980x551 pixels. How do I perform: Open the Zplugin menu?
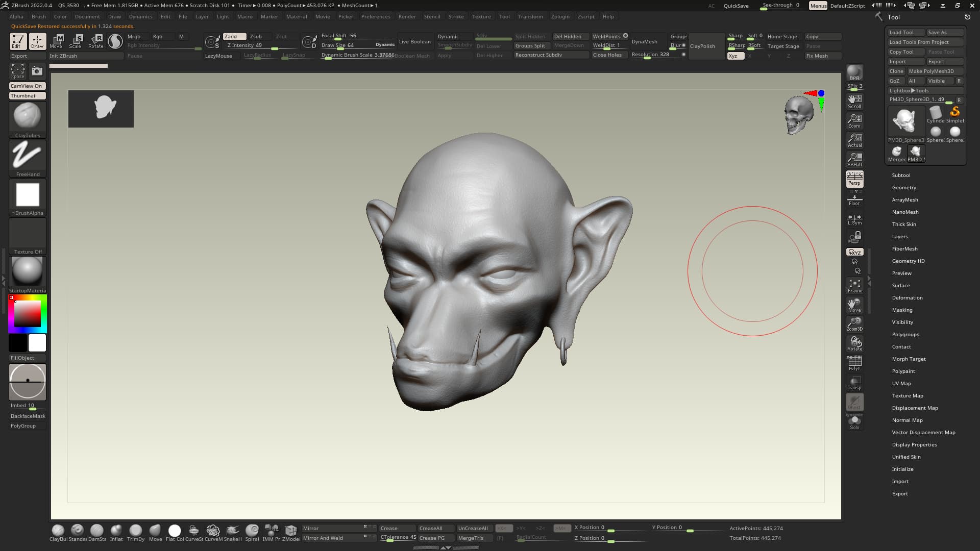(x=560, y=16)
